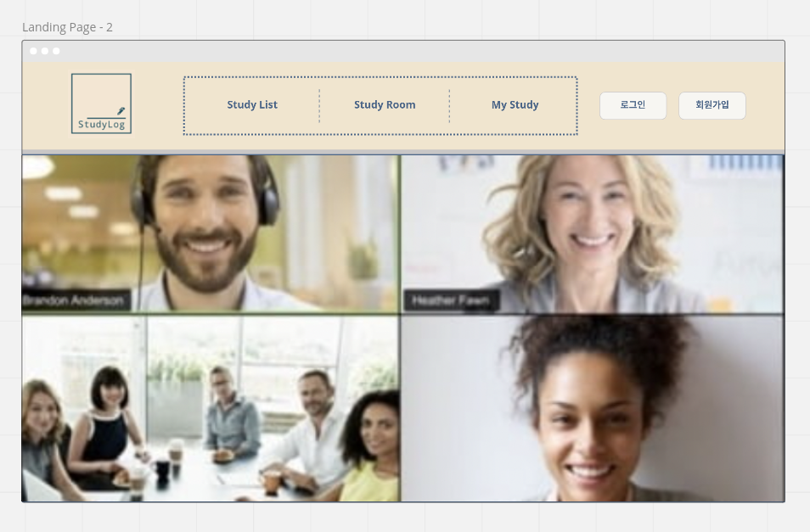Select the curly-haired woman video tile
The height and width of the screenshot is (532, 810).
pyautogui.click(x=593, y=408)
